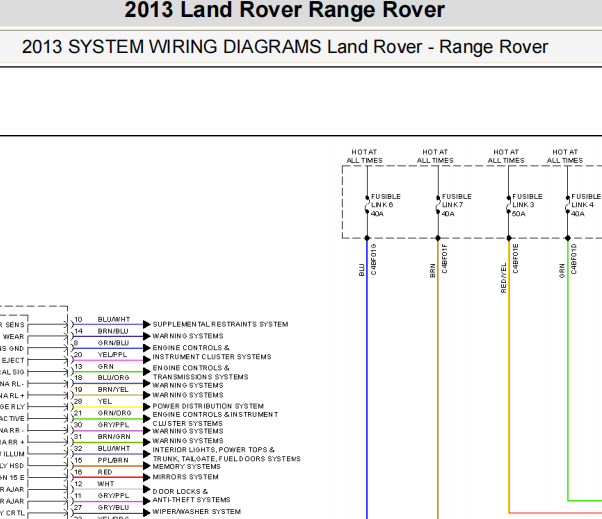The width and height of the screenshot is (602, 519).
Task: Click pin 12 'WHT' wire label
Action: click(x=106, y=484)
